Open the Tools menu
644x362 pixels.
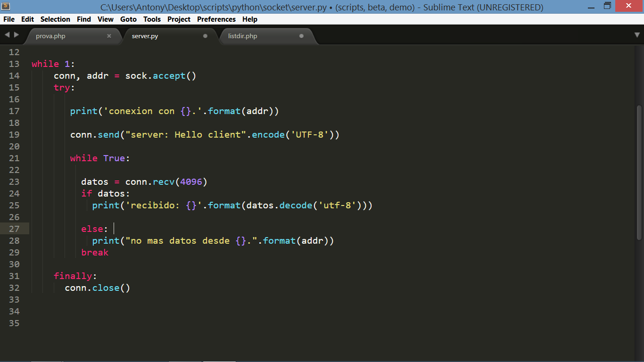pos(152,19)
